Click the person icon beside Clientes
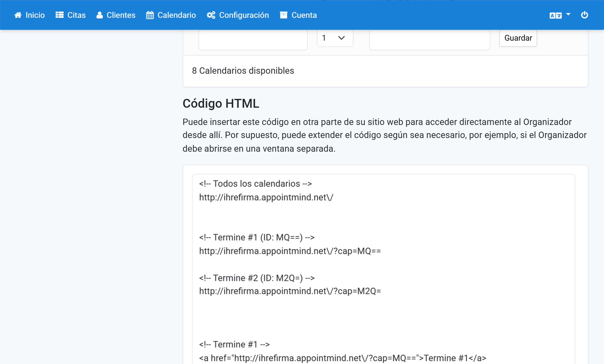 (x=99, y=15)
